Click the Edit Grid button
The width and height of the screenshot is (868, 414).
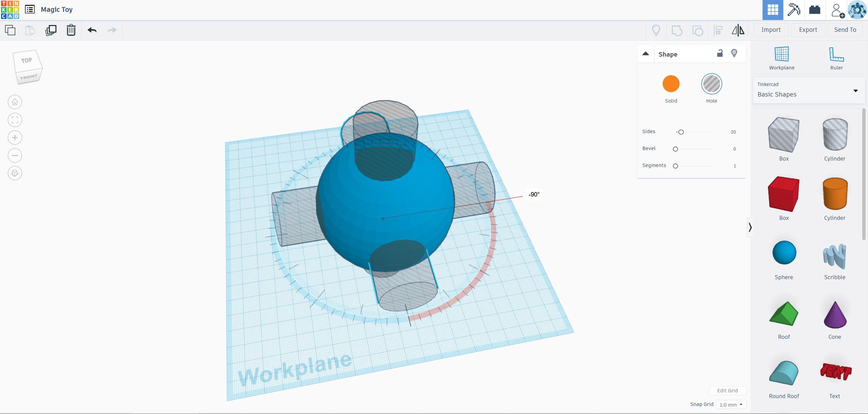(x=727, y=390)
